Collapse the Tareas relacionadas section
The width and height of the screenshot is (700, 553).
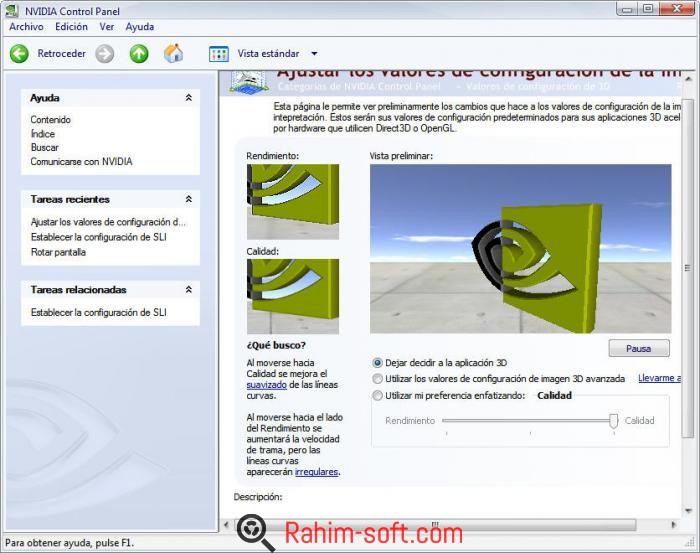(x=189, y=290)
